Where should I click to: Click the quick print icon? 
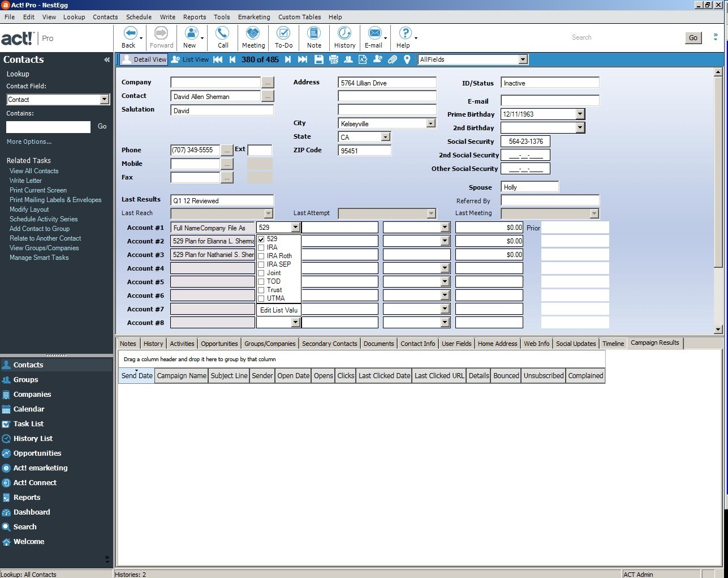point(334,59)
